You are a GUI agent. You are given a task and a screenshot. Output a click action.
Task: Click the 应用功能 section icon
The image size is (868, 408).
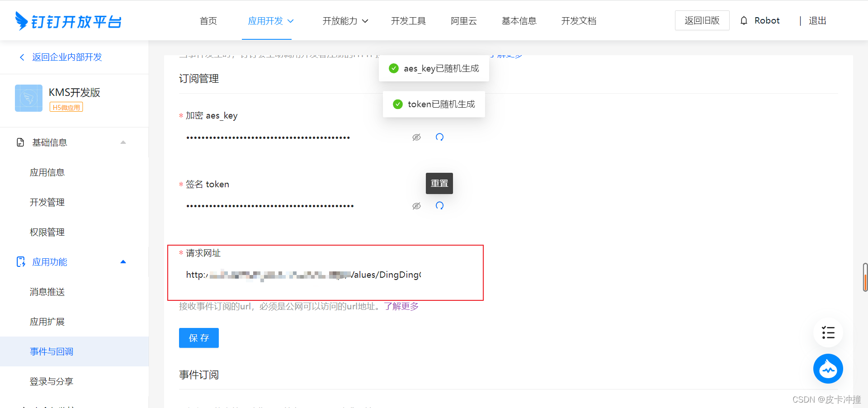pyautogui.click(x=21, y=262)
